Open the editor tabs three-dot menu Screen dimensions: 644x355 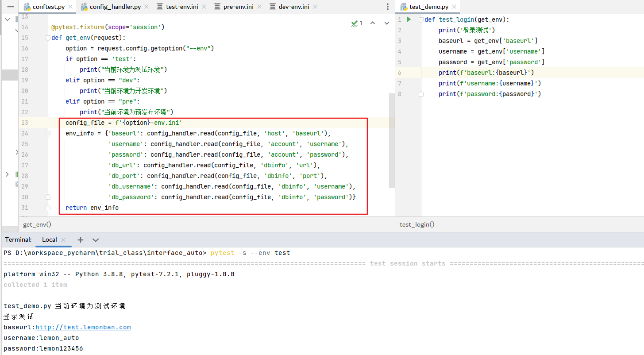388,7
